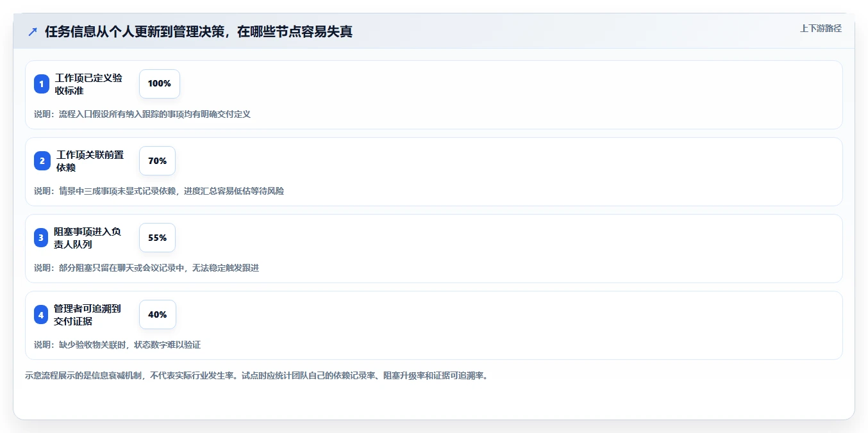Click the note 流程入口假设所有纳入跟踪的事项
The width and height of the screenshot is (868, 433).
click(x=142, y=114)
